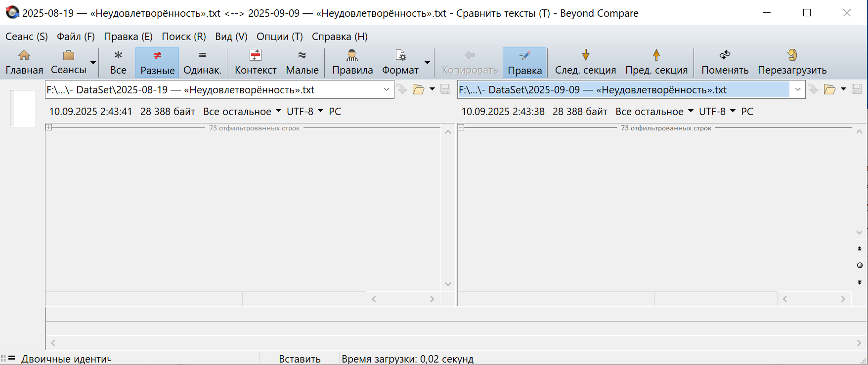Open the left file browse folder icon
Viewport: 868px width, 365px height.
(418, 89)
